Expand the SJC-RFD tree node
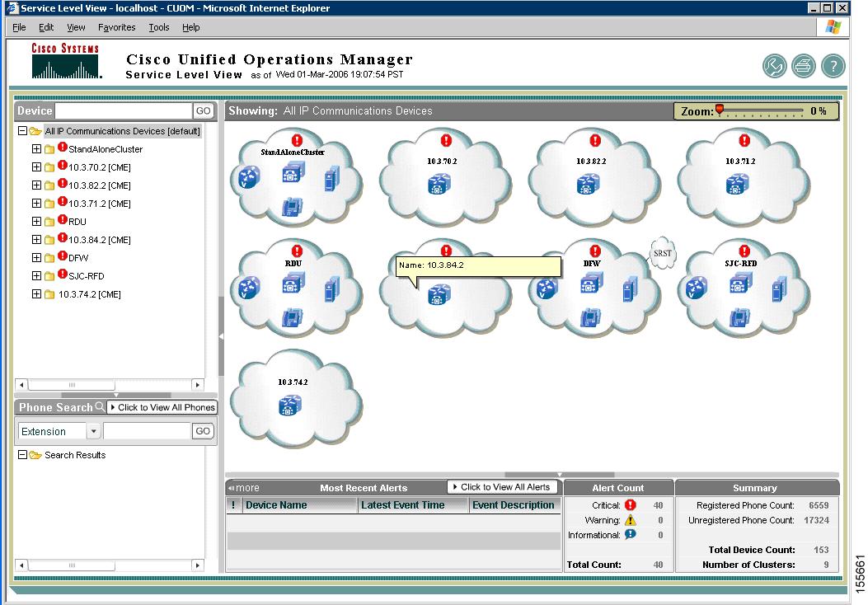 click(36, 275)
